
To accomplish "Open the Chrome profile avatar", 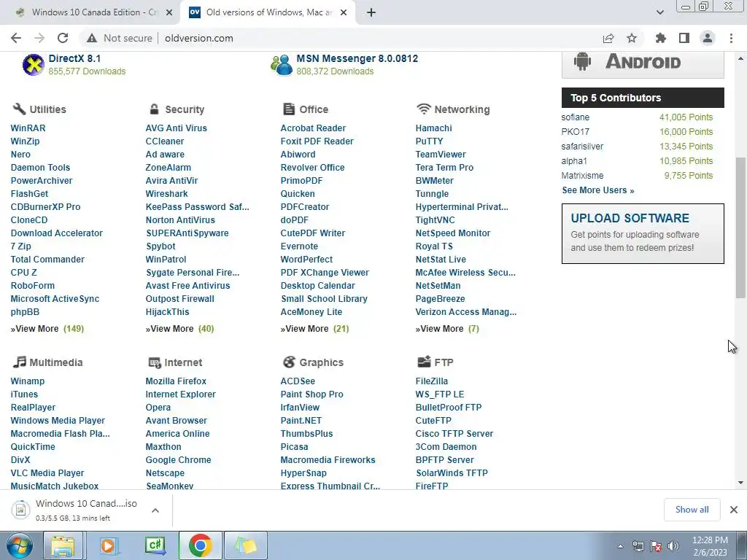I will coord(708,38).
